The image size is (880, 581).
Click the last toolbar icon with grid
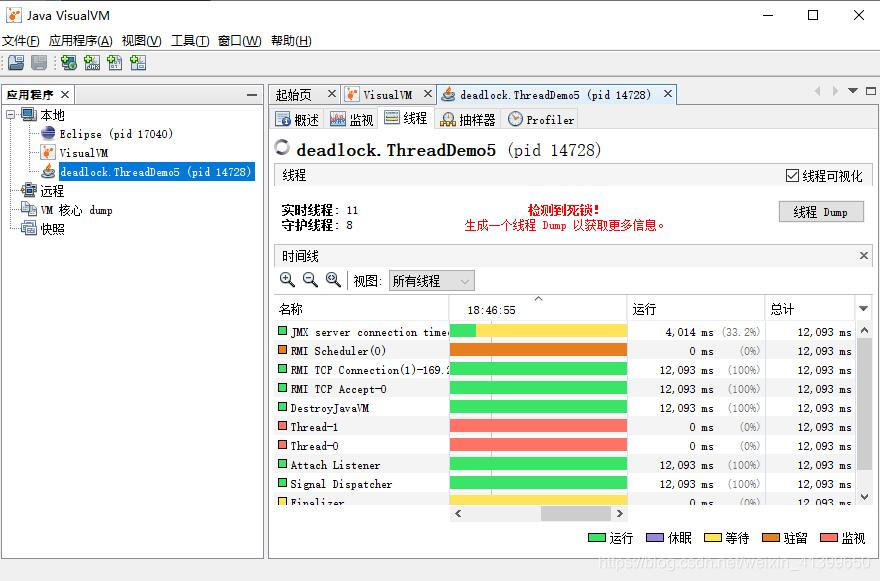coord(138,62)
